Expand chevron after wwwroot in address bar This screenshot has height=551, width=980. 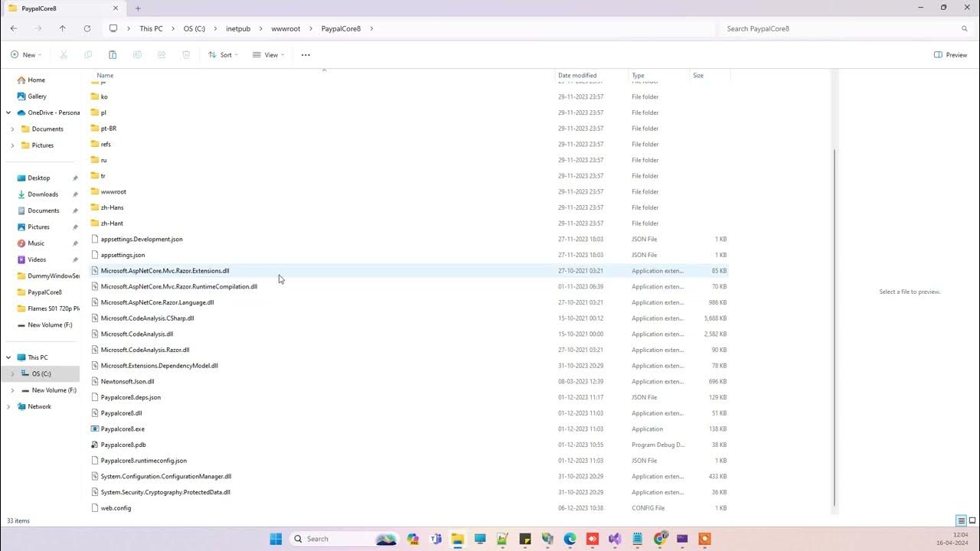pyautogui.click(x=311, y=28)
